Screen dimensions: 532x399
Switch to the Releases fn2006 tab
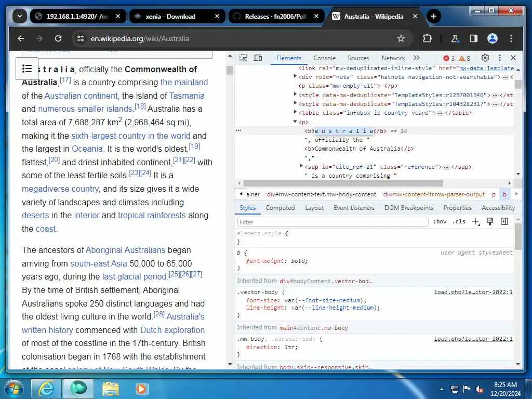(276, 16)
